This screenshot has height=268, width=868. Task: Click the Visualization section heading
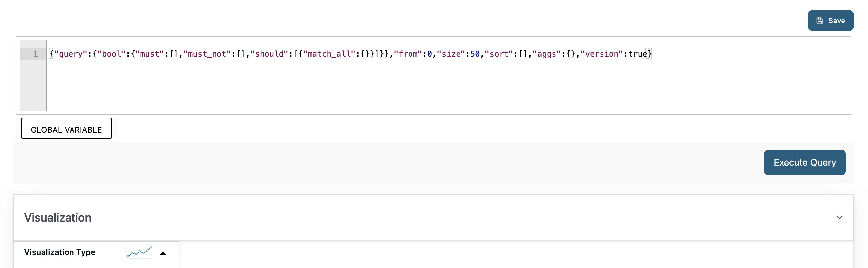(58, 217)
